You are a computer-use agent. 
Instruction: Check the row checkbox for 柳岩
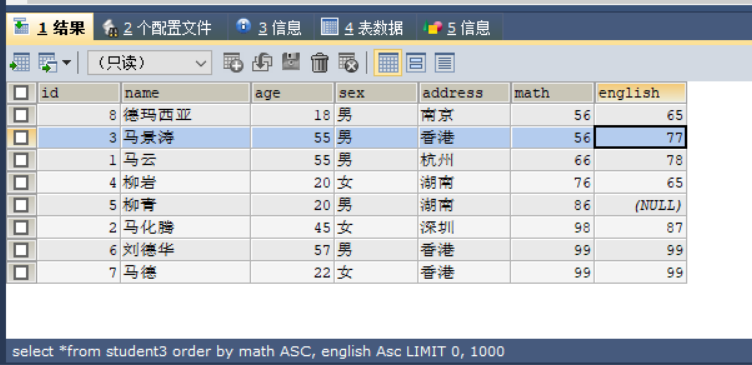(21, 183)
